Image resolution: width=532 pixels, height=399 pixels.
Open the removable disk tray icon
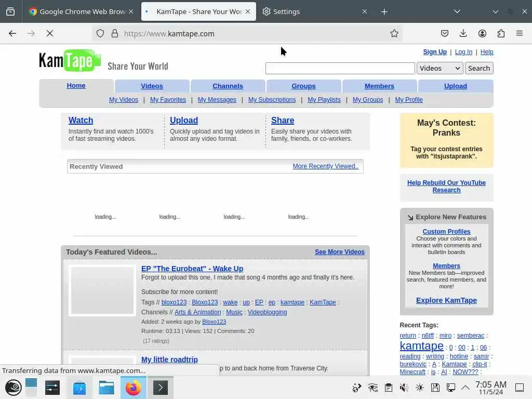point(435,388)
